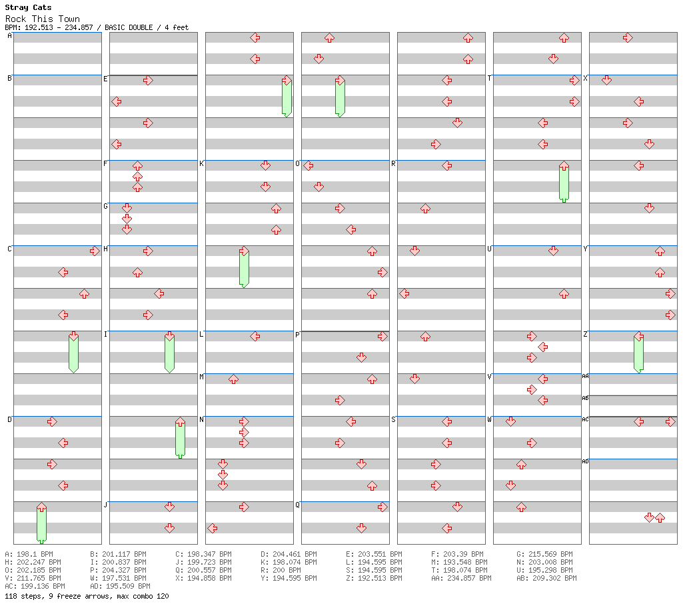This screenshot has width=693, height=616.
Task: Click the section AC marker label
Action: tap(585, 419)
